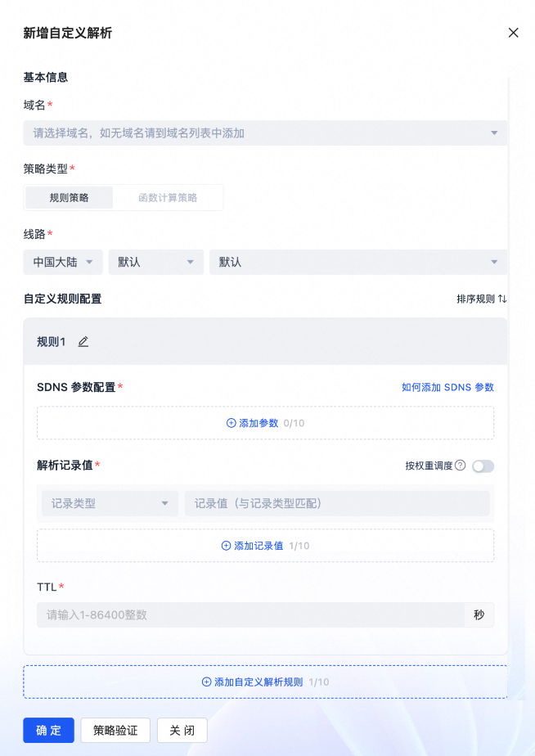535x756 pixels.
Task: Click 添加参数 to add SDNS parameter
Action: [266, 423]
